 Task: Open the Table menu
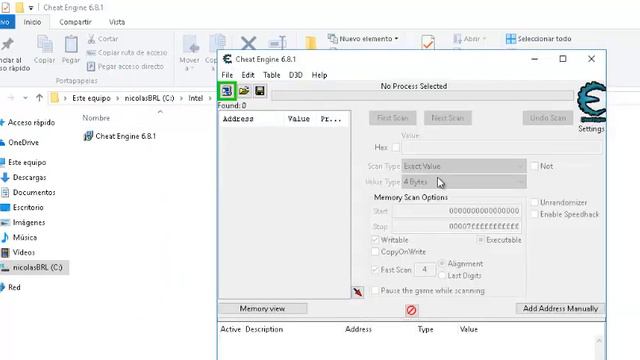271,75
